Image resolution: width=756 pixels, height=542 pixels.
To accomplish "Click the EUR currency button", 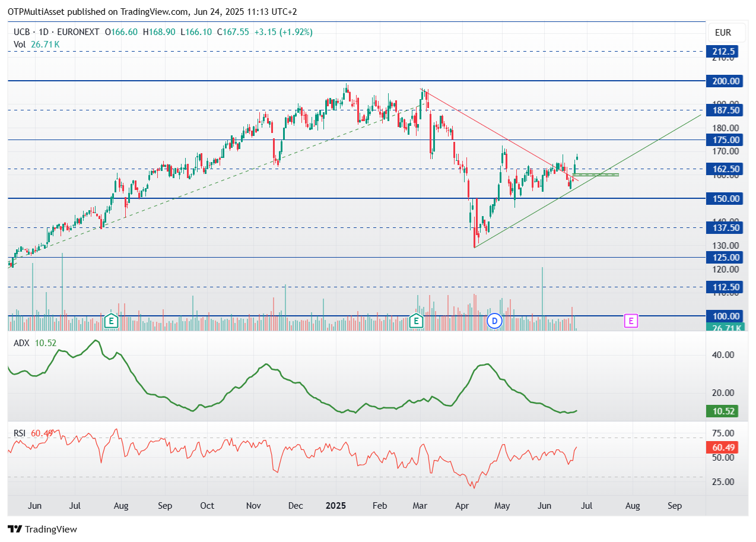I will click(723, 33).
